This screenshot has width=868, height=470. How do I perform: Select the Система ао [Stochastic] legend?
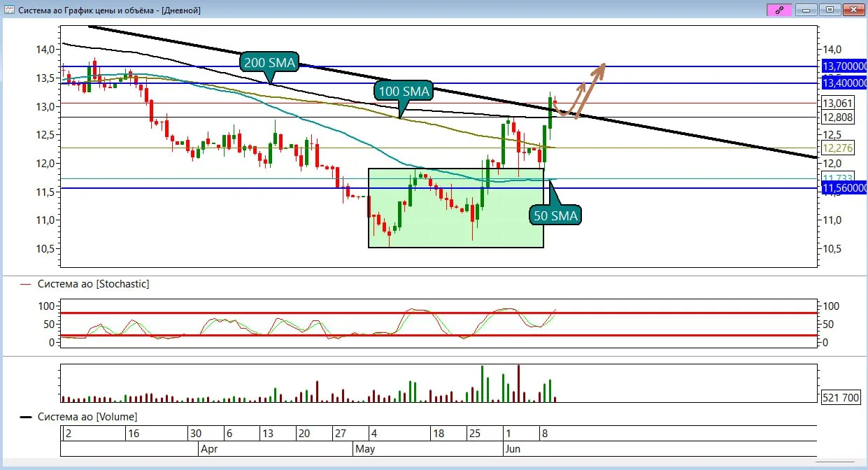[x=85, y=283]
